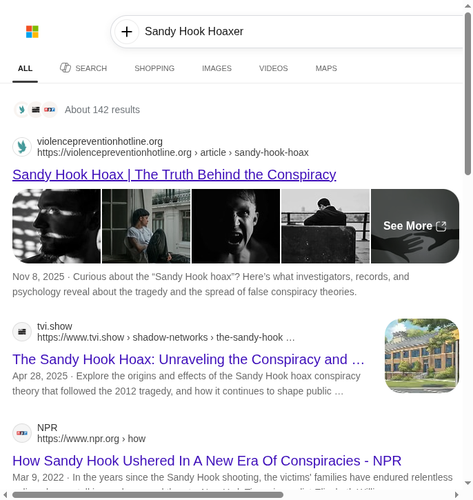Open thumbnail of person sitting by window
This screenshot has width=473, height=500.
tap(146, 226)
